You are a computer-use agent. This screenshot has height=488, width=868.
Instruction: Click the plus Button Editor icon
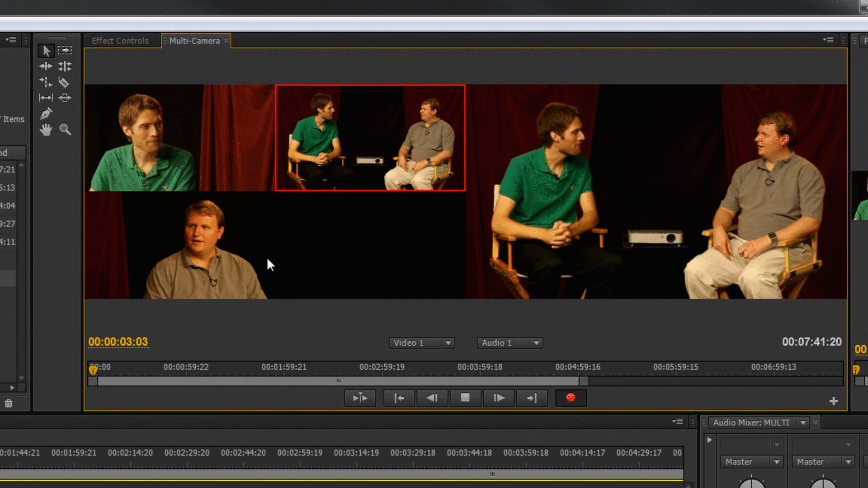click(834, 401)
